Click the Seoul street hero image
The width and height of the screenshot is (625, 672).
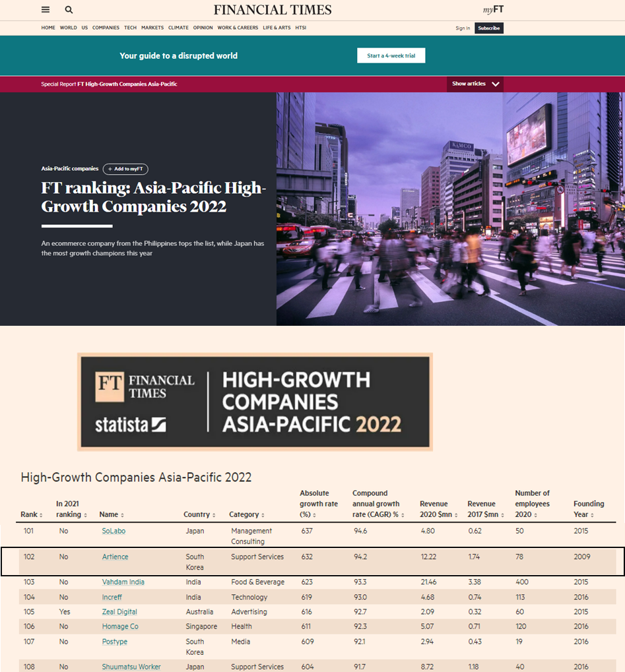(x=450, y=208)
